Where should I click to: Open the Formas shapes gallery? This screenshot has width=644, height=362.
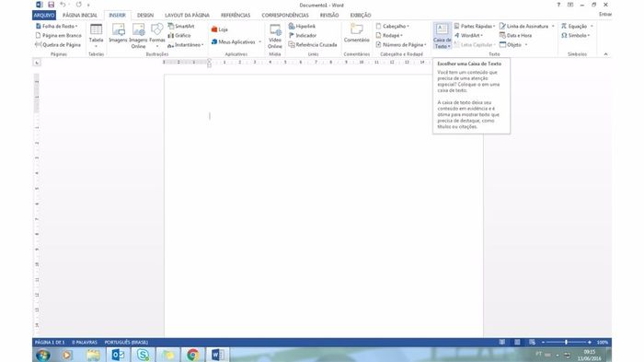point(157,36)
